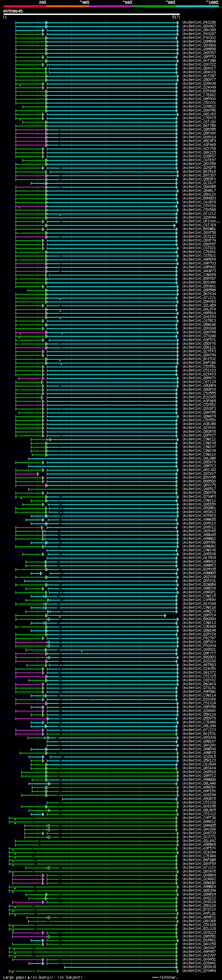222x980 pixels.
Task: Select hit label UniRef100_O65357
Action: (199, 53)
